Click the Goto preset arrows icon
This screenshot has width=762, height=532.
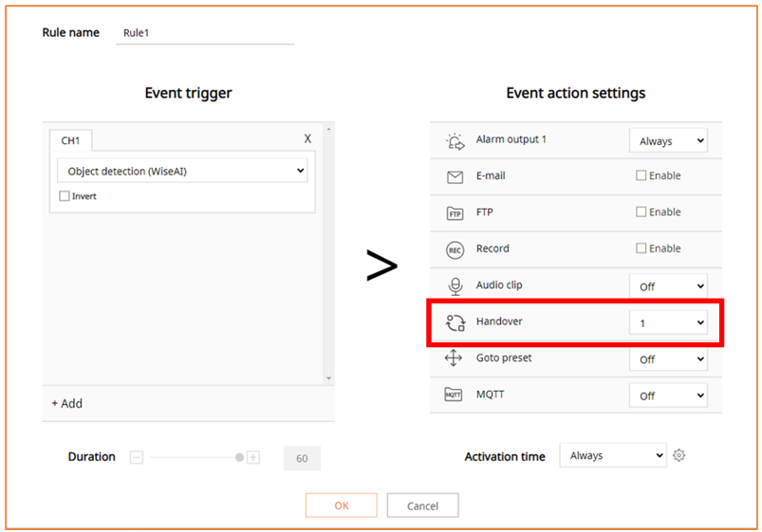coord(454,358)
